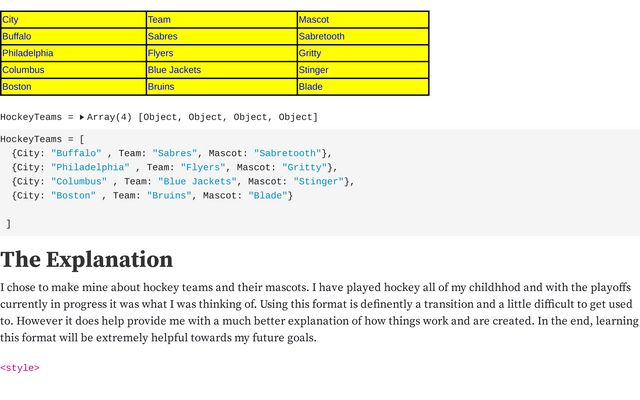Click the Blade mascot cell
Screen dimensions: 640x400
click(x=362, y=87)
